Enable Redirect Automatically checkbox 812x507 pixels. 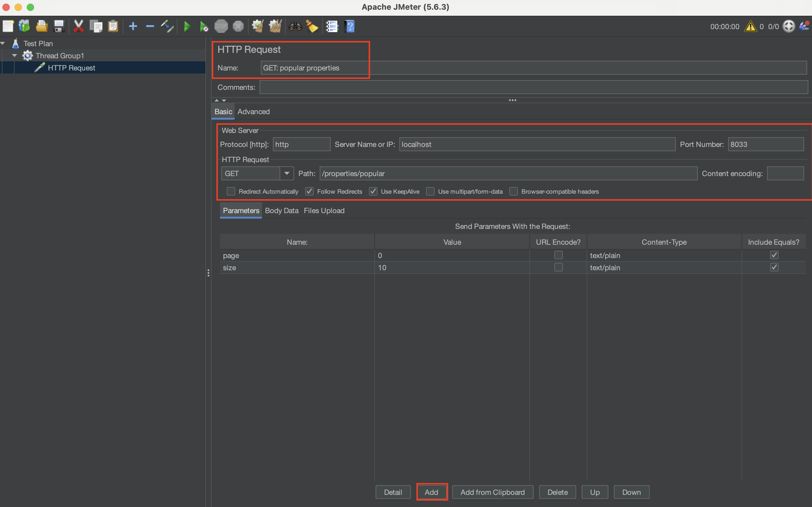tap(231, 192)
